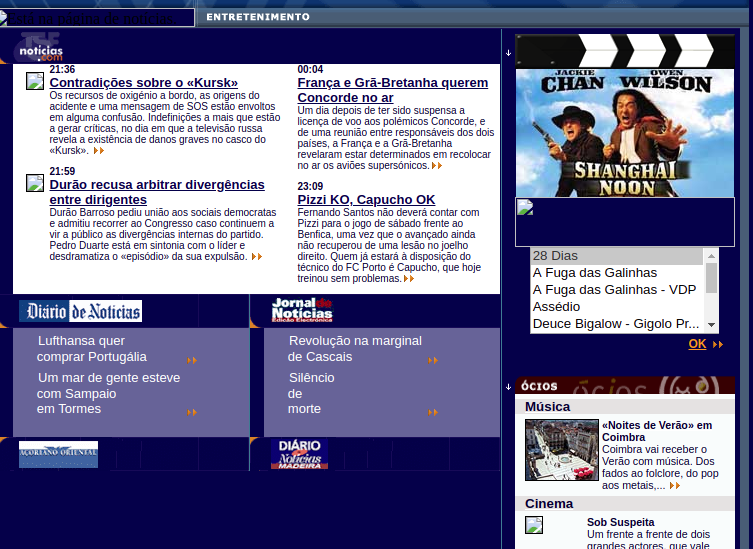Click the 00:04 timestamp
Image resolution: width=753 pixels, height=549 pixels.
click(310, 69)
